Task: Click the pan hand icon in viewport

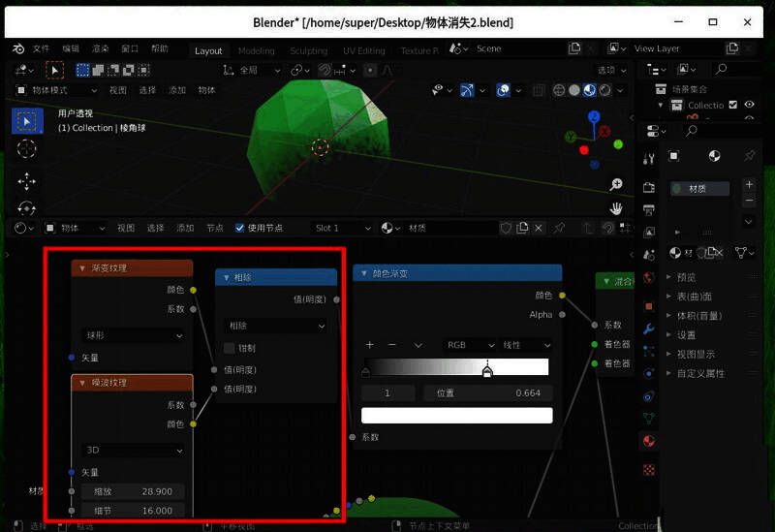Action: pos(616,207)
